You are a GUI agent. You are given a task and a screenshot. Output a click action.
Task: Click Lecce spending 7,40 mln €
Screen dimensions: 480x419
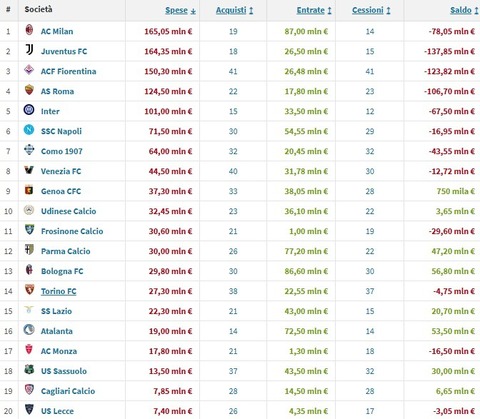pos(173,411)
